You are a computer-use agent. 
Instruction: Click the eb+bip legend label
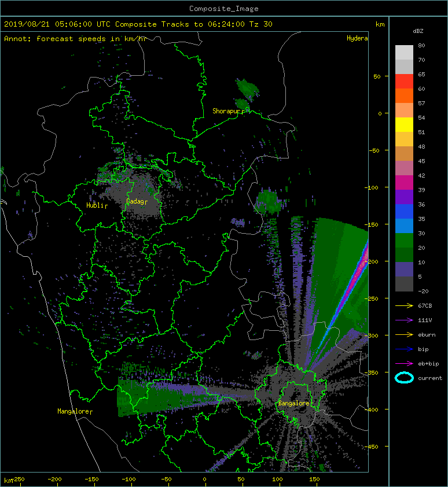(428, 364)
